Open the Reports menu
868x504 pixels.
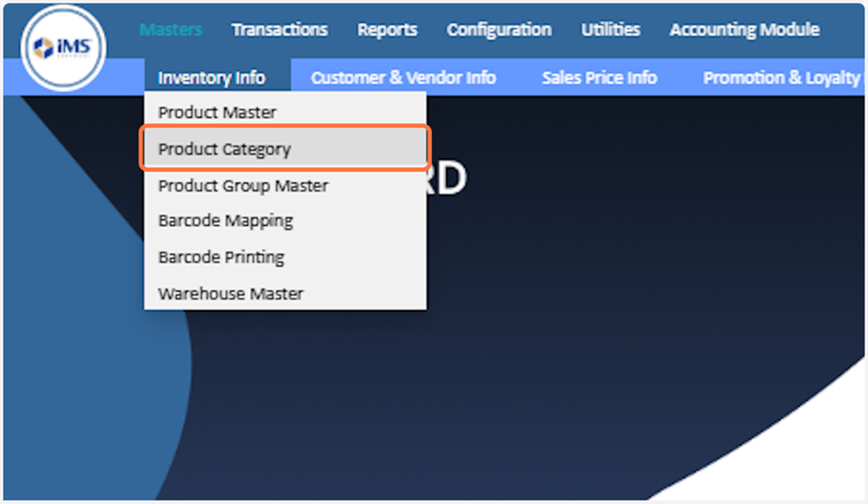[x=387, y=30]
